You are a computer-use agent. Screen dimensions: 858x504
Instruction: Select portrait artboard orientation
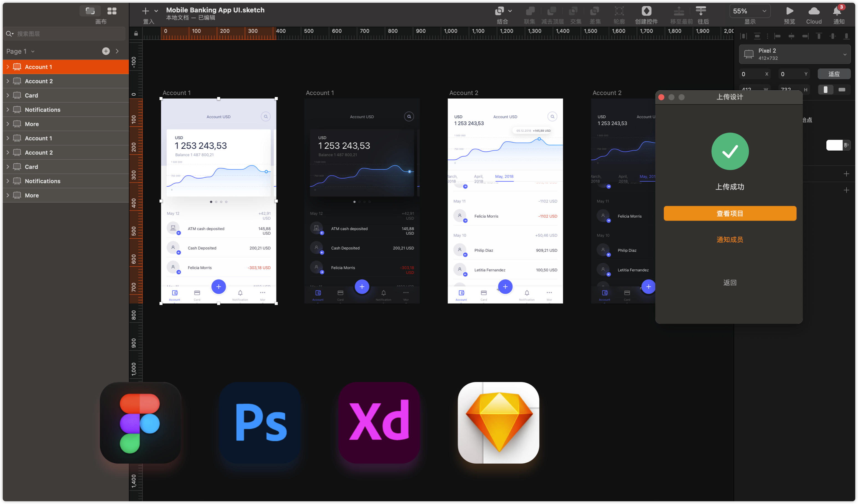[825, 90]
